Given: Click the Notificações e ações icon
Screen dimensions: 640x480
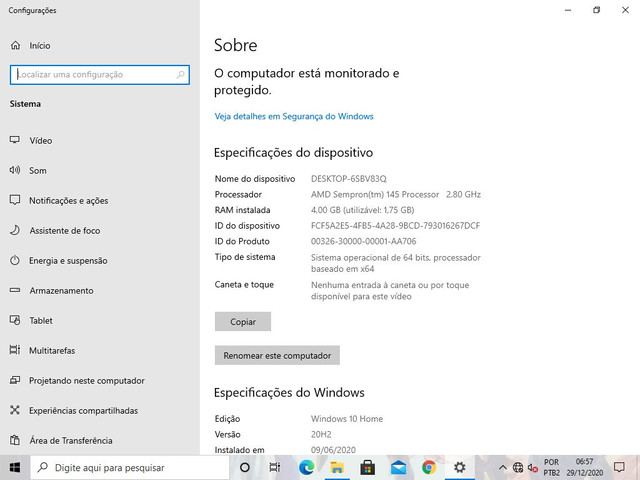Looking at the screenshot, I should [x=15, y=200].
